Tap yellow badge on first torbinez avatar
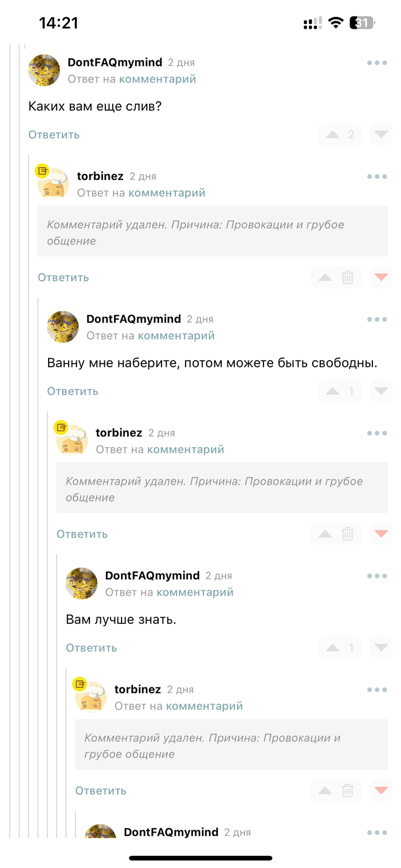 pyautogui.click(x=42, y=170)
